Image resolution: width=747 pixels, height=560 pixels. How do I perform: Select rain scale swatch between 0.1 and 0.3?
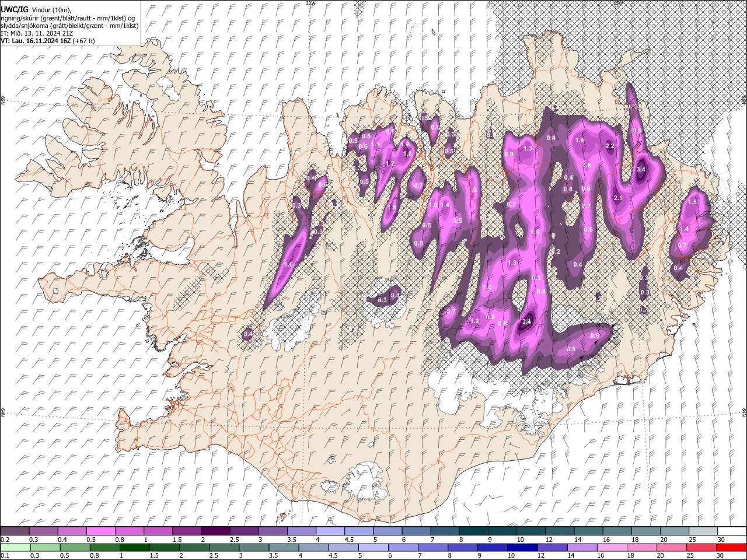[15, 547]
